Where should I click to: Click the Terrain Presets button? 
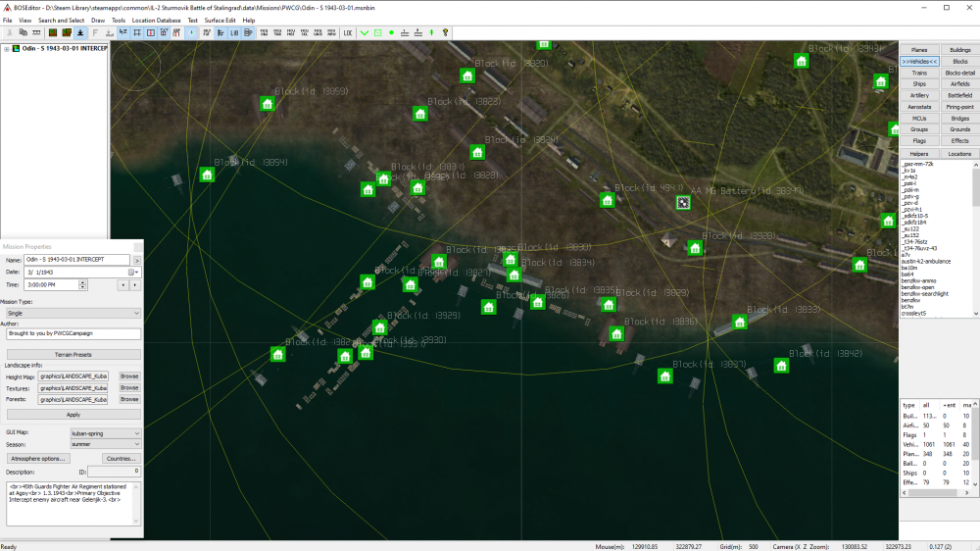[x=73, y=354]
